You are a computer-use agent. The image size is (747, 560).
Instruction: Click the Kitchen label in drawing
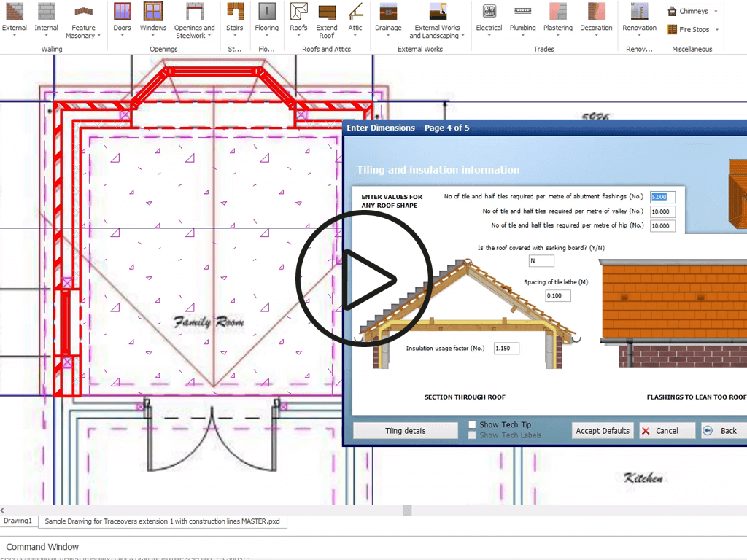[643, 478]
